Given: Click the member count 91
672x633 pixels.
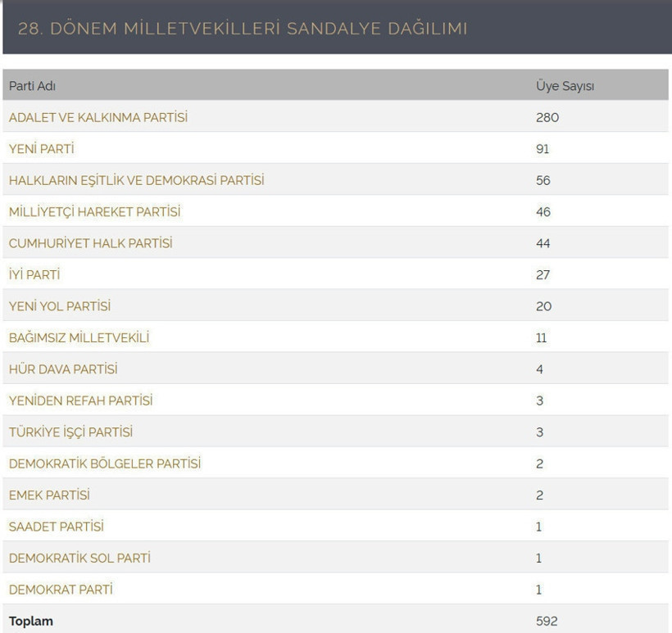Looking at the screenshot, I should pyautogui.click(x=543, y=149).
